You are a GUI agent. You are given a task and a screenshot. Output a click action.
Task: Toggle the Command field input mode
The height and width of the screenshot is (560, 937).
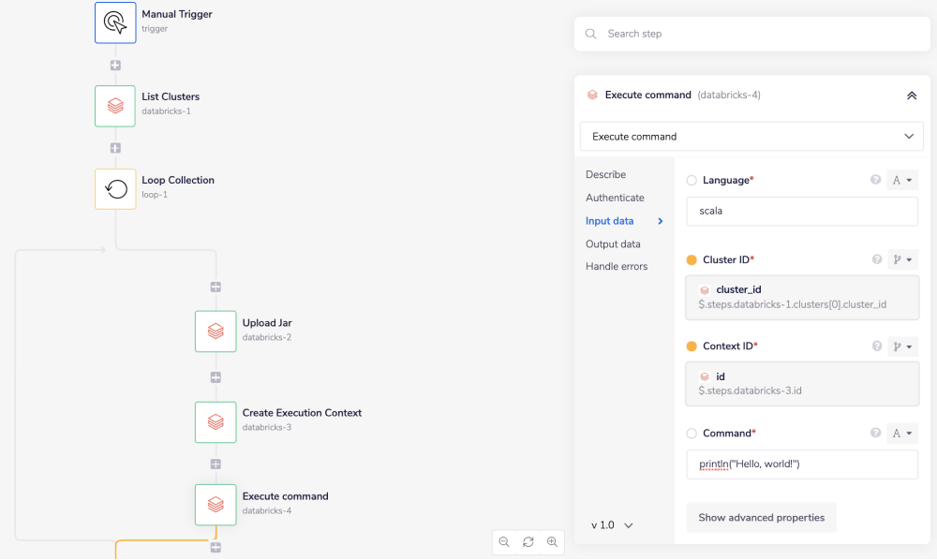point(901,433)
